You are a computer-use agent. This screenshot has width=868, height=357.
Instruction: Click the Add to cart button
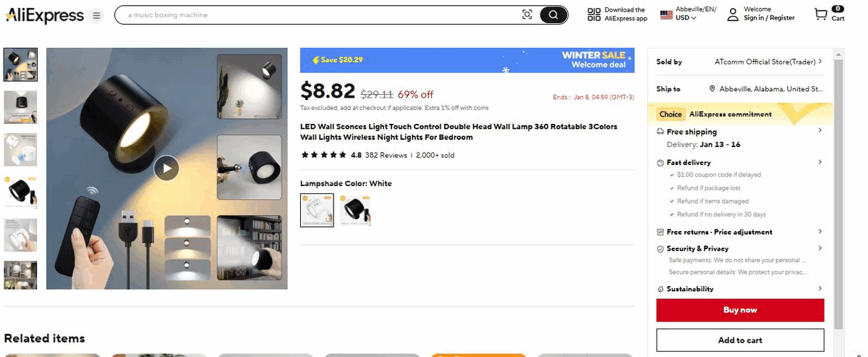coord(740,340)
